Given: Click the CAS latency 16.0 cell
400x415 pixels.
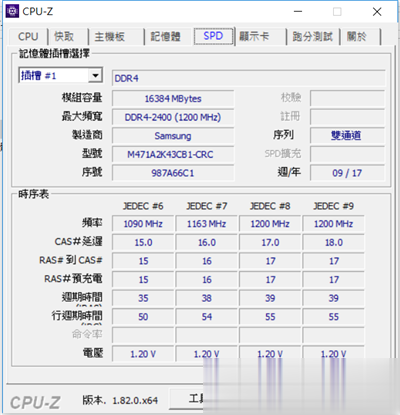Looking at the screenshot, I should (206, 242).
